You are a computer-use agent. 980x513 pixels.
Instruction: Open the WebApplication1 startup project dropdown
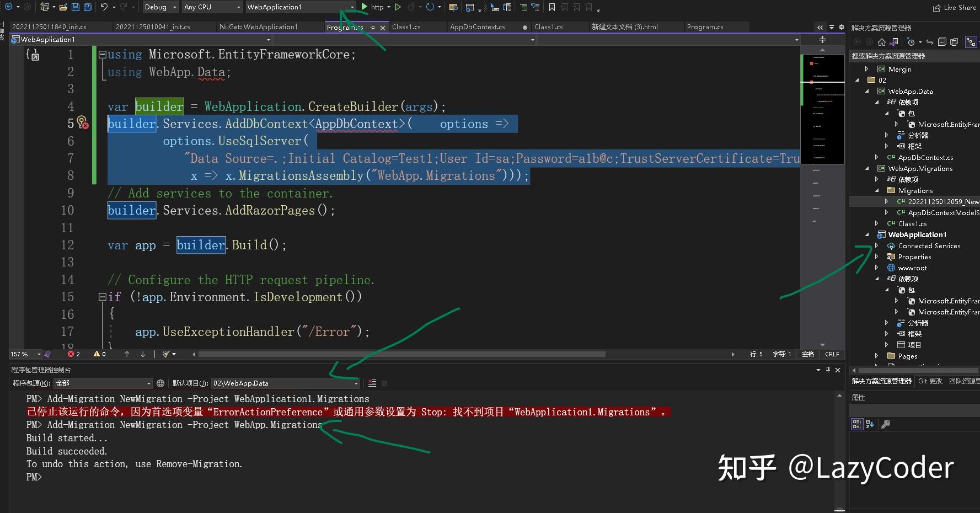pyautogui.click(x=301, y=7)
